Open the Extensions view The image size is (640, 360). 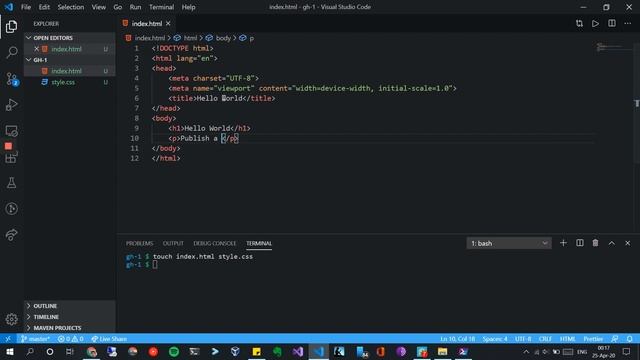pyautogui.click(x=11, y=157)
